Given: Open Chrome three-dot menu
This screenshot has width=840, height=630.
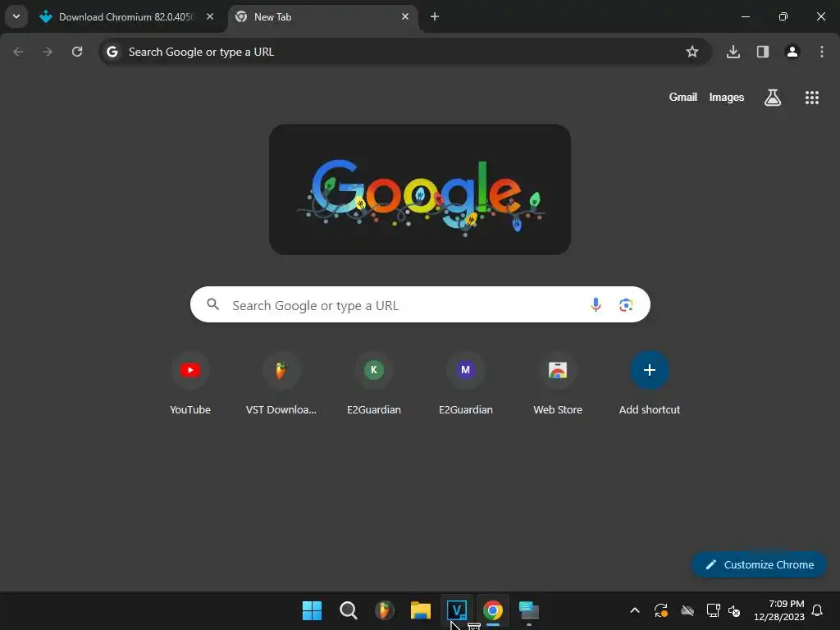Looking at the screenshot, I should tap(821, 52).
